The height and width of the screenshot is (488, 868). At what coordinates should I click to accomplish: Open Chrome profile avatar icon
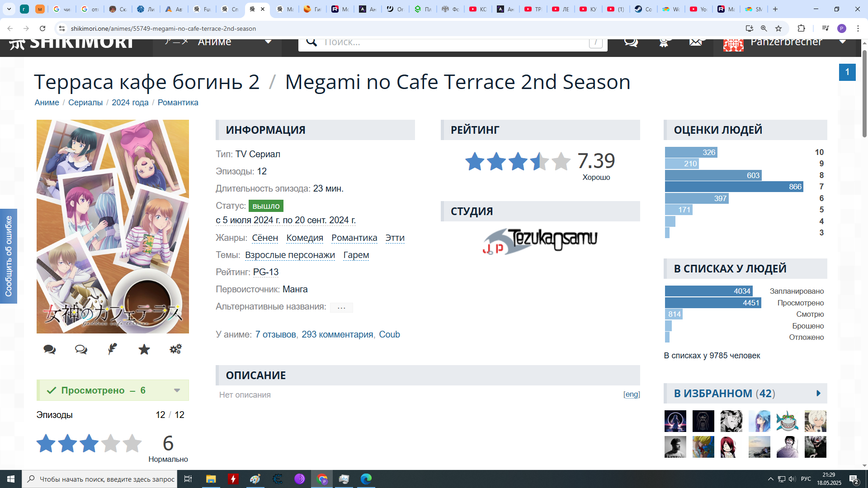coord(842,28)
